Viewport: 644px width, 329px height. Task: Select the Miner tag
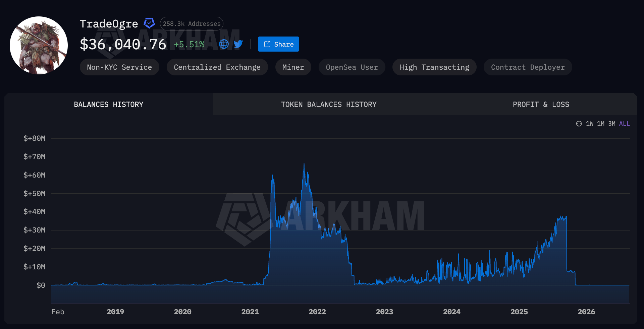coord(293,67)
